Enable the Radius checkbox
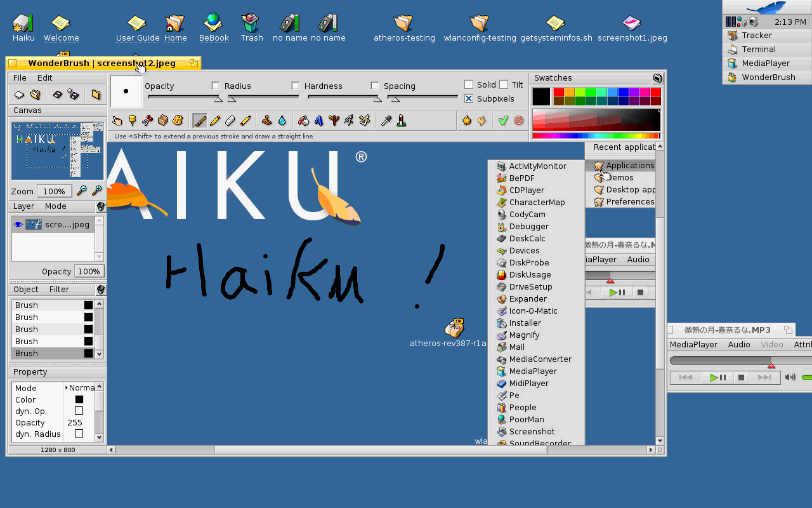Image resolution: width=812 pixels, height=508 pixels. click(216, 86)
